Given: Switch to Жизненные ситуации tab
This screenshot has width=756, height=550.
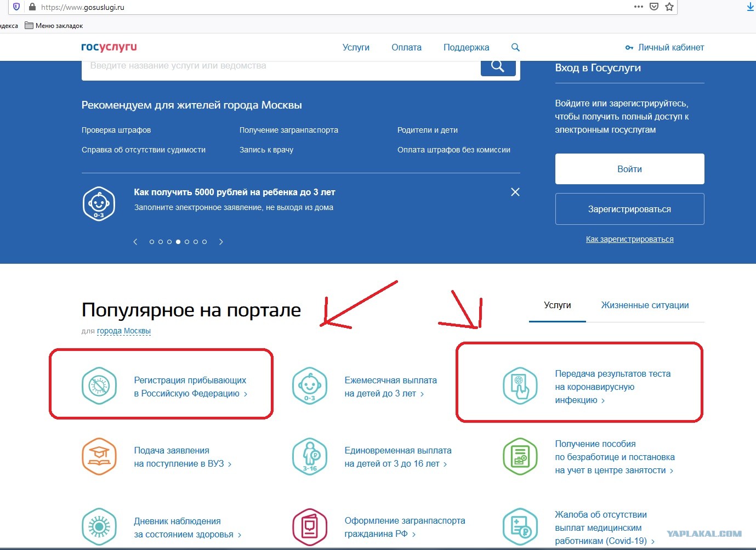Looking at the screenshot, I should click(x=645, y=305).
